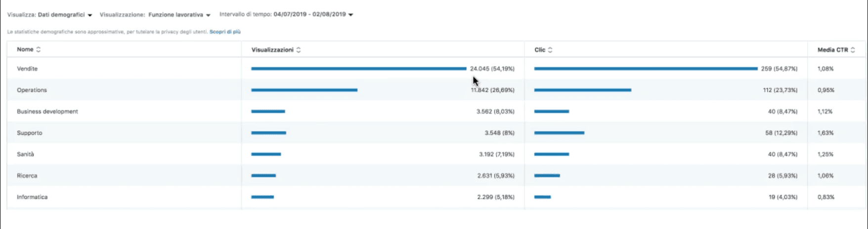
Task: Click Business development CTR value 1,12%
Action: tap(825, 112)
